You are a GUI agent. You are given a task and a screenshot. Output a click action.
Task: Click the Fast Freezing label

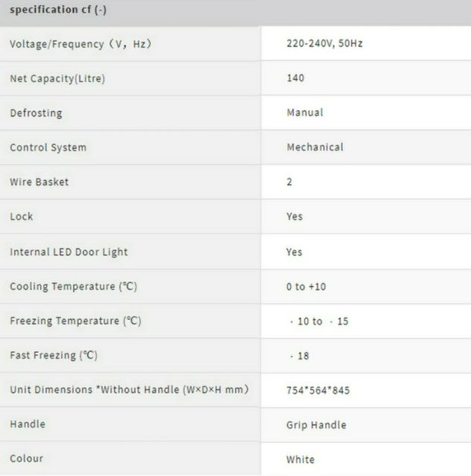[x=54, y=356]
